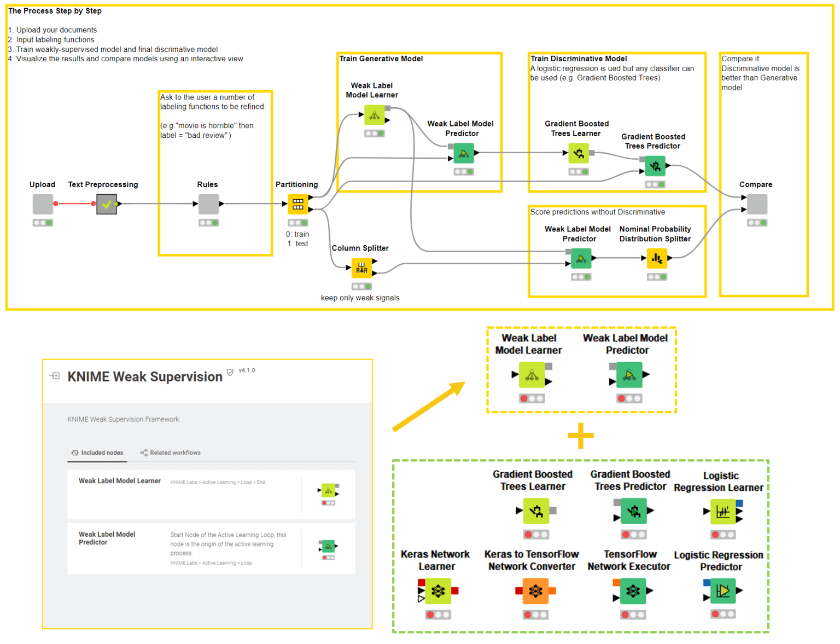
Task: Click the '1. Upload your documents' step text
Action: (52, 30)
